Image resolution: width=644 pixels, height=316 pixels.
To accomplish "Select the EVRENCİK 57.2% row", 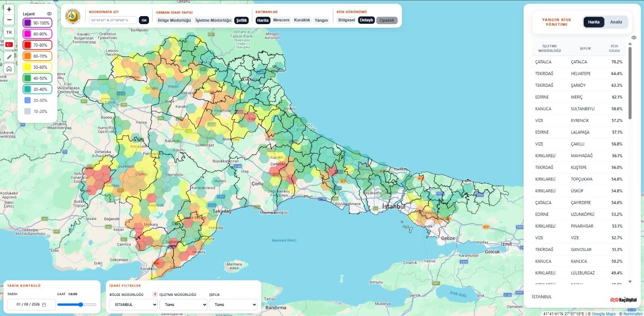I will (579, 121).
